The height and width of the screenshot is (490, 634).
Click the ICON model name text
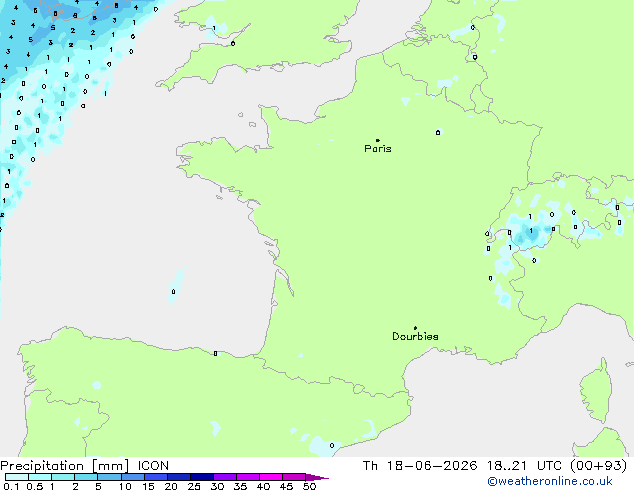tap(153, 466)
